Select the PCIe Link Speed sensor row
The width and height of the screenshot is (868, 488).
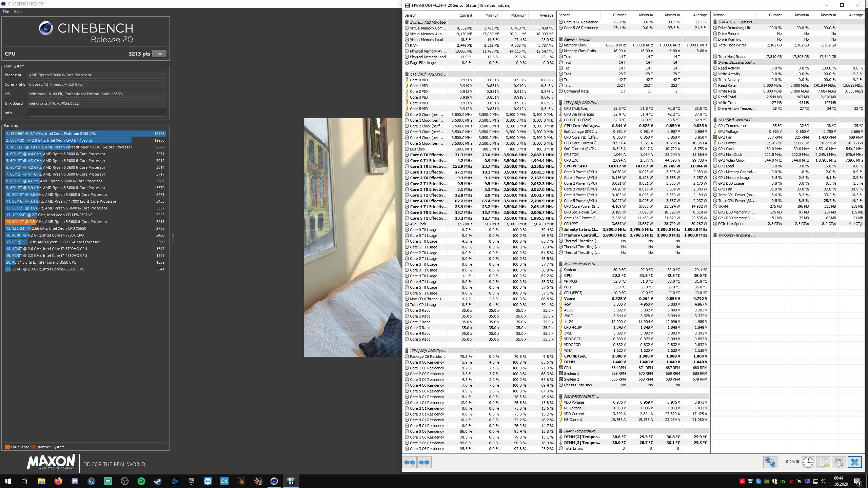point(788,224)
